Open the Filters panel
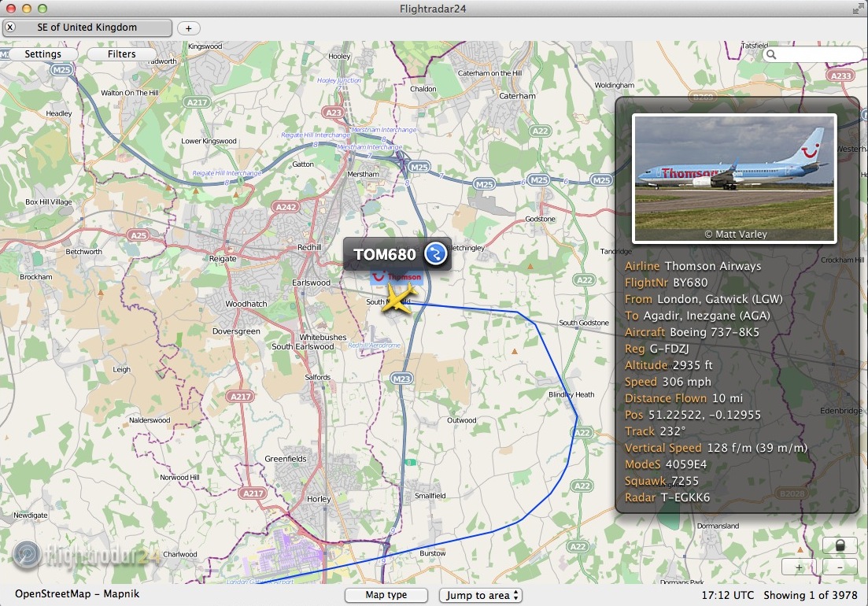This screenshot has width=868, height=606. click(x=122, y=54)
